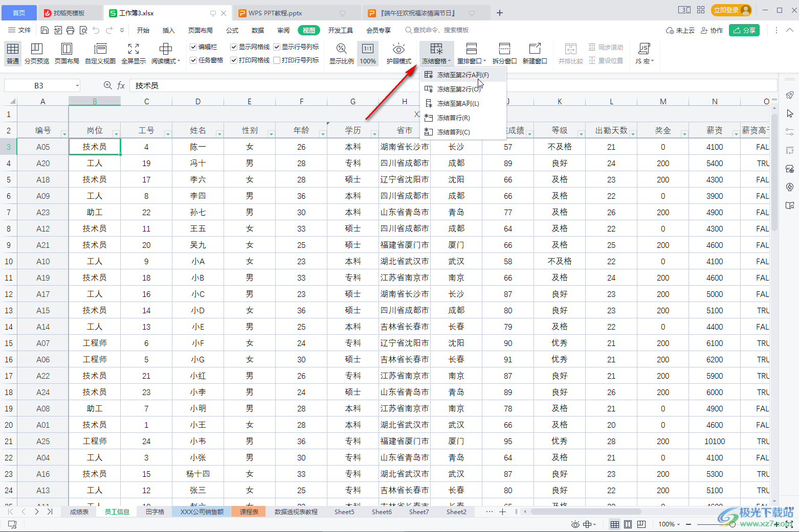Enter full screen display (全屏显示)

134,54
